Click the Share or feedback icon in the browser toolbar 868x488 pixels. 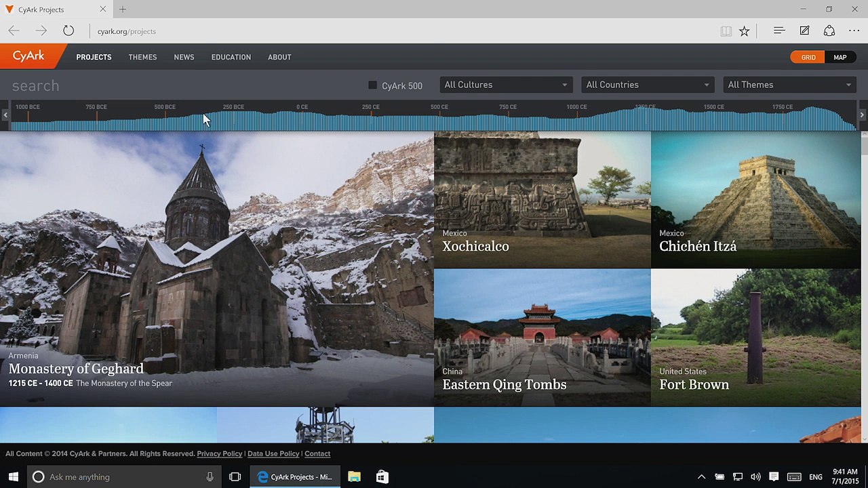pos(829,30)
